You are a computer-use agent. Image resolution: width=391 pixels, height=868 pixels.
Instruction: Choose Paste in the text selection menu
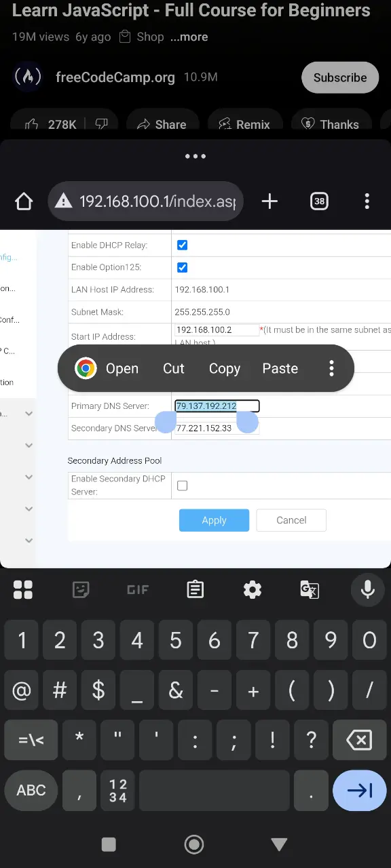tap(280, 368)
